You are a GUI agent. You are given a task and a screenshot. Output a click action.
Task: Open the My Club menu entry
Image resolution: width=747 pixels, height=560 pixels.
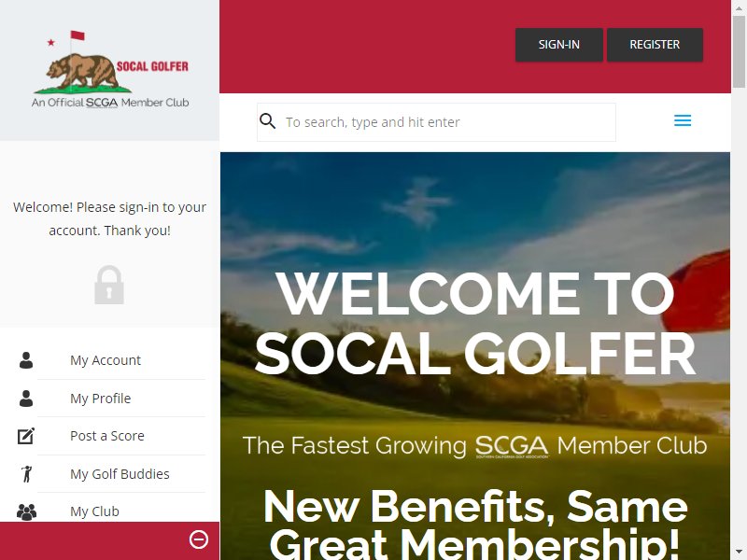point(95,511)
